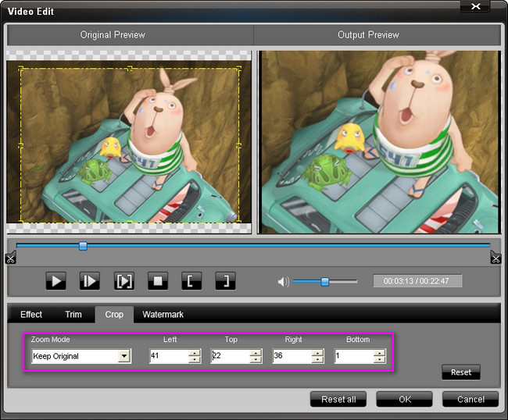This screenshot has width=508, height=420.
Task: Click the Reset all button
Action: 338,399
